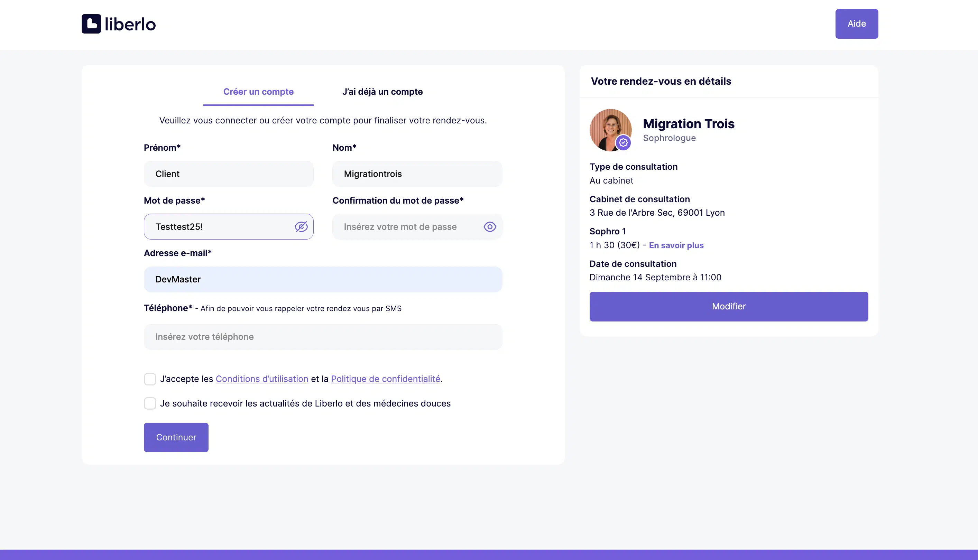Hide password with crossed-eye icon
Image resolution: width=978 pixels, height=560 pixels.
[301, 227]
